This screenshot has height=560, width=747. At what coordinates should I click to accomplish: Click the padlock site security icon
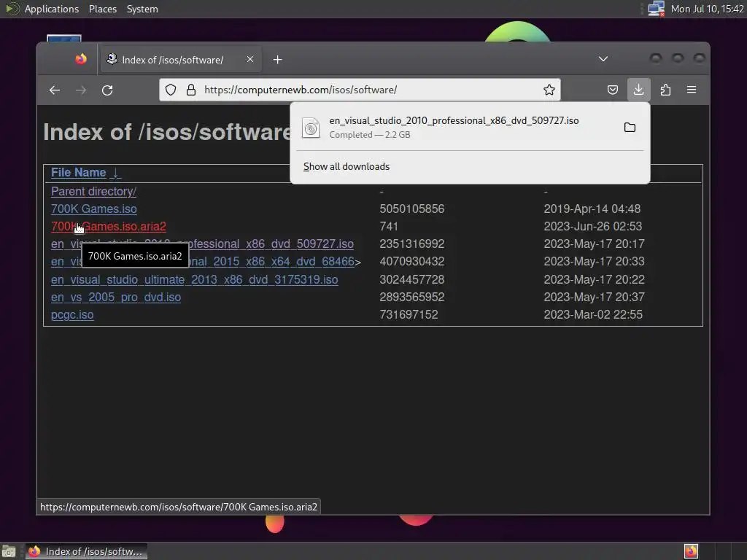tap(191, 90)
